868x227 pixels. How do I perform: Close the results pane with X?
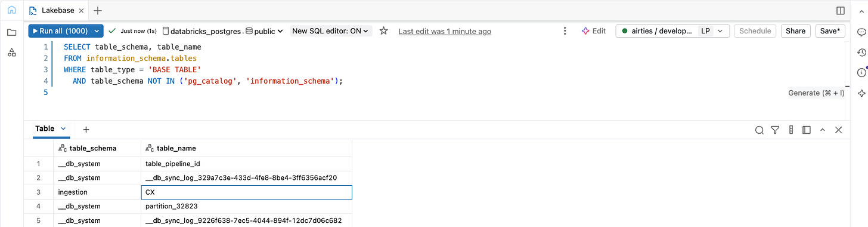pos(838,130)
